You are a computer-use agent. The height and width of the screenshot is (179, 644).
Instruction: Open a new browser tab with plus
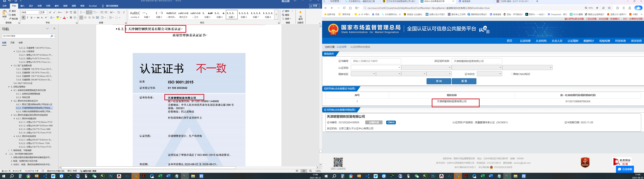(537, 1)
